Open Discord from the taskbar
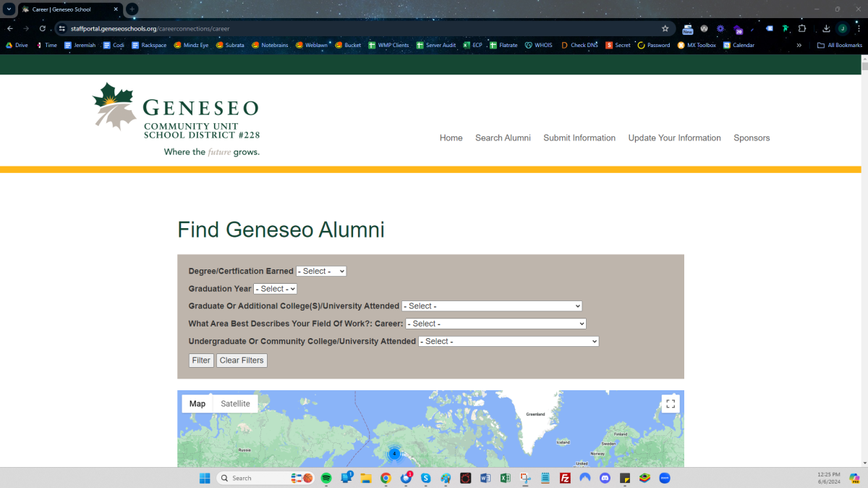The height and width of the screenshot is (488, 868). pyautogui.click(x=605, y=478)
